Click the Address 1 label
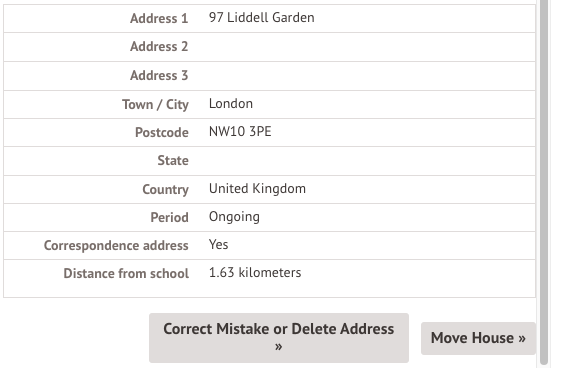 [159, 18]
